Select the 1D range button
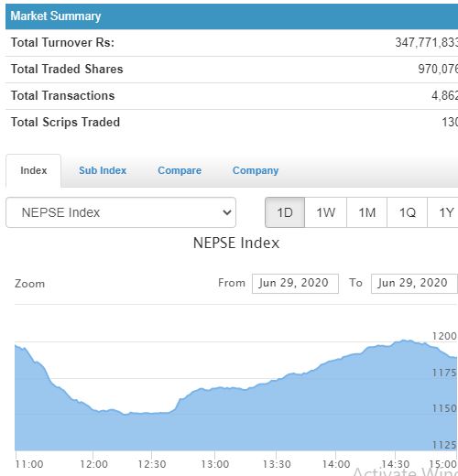Viewport: 458px width, 476px height. [x=285, y=212]
